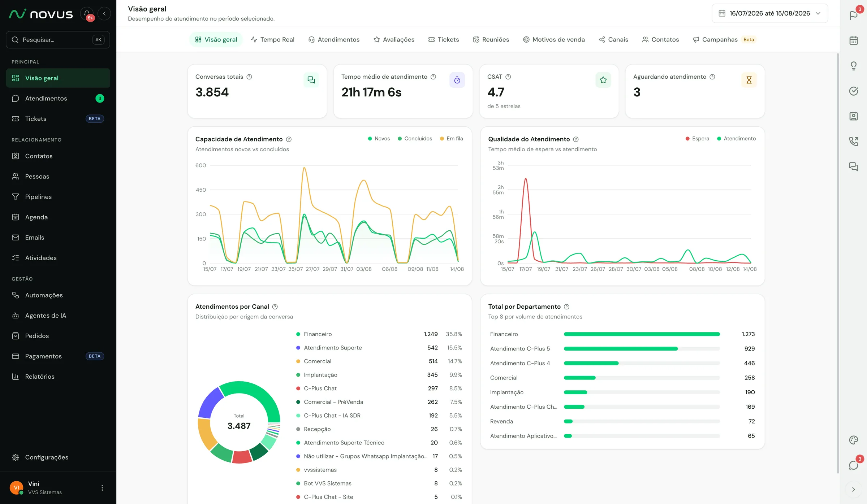Open the Campanhas Beta tab
Image resolution: width=867 pixels, height=504 pixels.
(x=724, y=40)
